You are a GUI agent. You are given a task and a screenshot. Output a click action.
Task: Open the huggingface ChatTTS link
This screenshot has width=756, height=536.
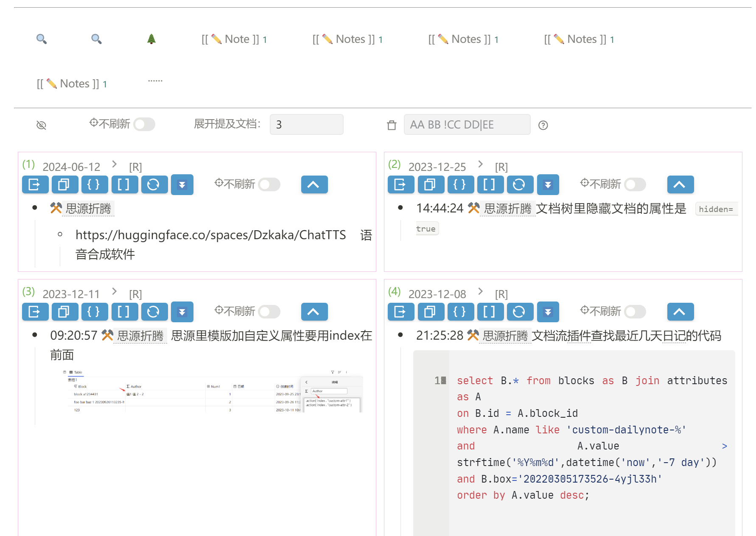(210, 235)
